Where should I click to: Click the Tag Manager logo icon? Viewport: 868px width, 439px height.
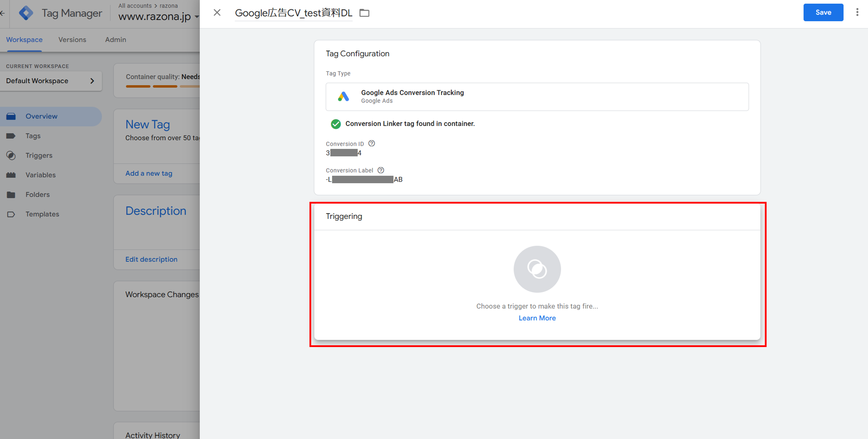click(26, 13)
